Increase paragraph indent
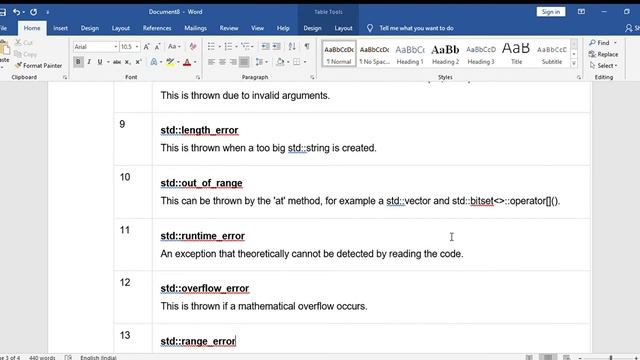640x360 pixels. [276, 47]
